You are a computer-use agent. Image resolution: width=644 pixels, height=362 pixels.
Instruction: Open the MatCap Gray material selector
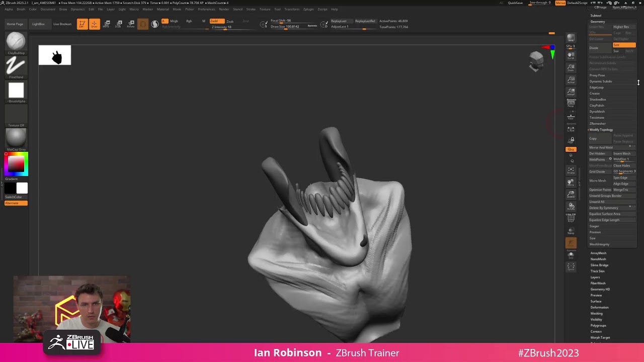[x=16, y=138]
